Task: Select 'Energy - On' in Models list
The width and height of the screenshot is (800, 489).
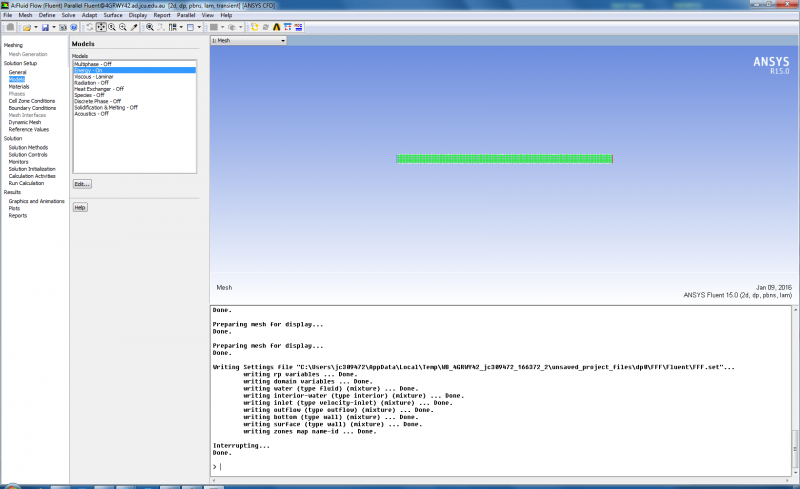Action: [135, 70]
